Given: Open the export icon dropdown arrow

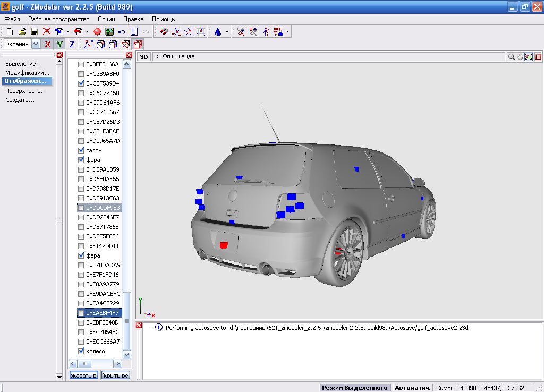Looking at the screenshot, I should tap(87, 31).
